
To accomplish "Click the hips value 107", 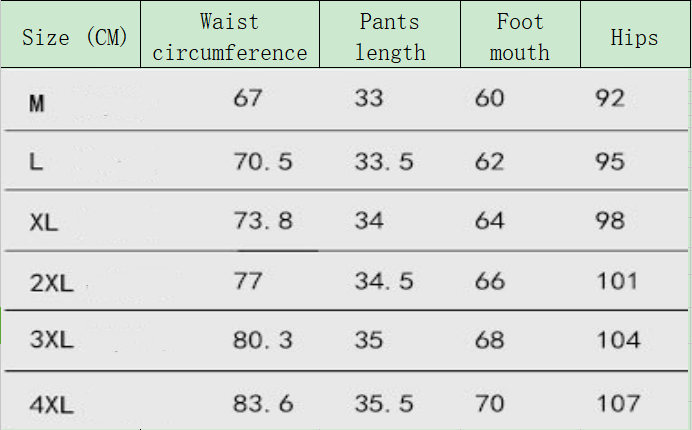I will click(617, 404).
